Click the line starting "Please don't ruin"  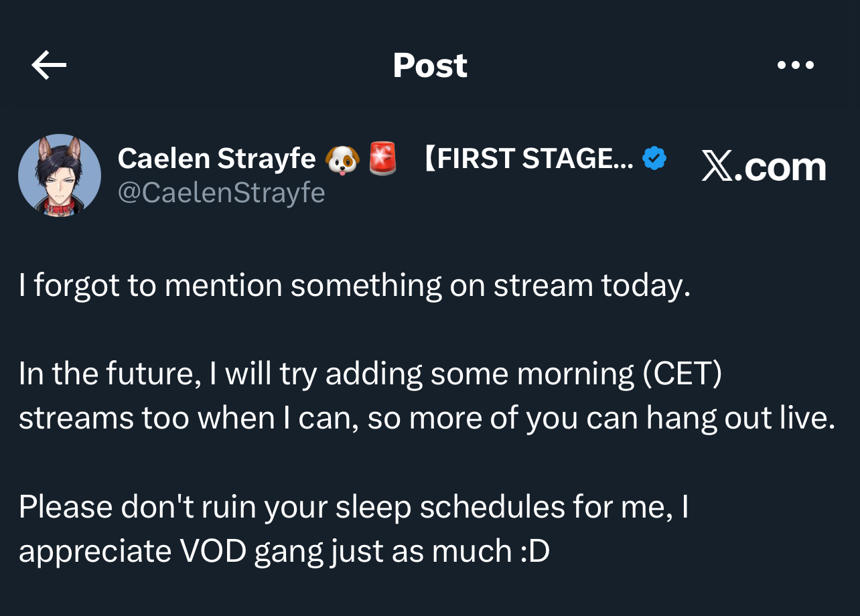coord(353,506)
